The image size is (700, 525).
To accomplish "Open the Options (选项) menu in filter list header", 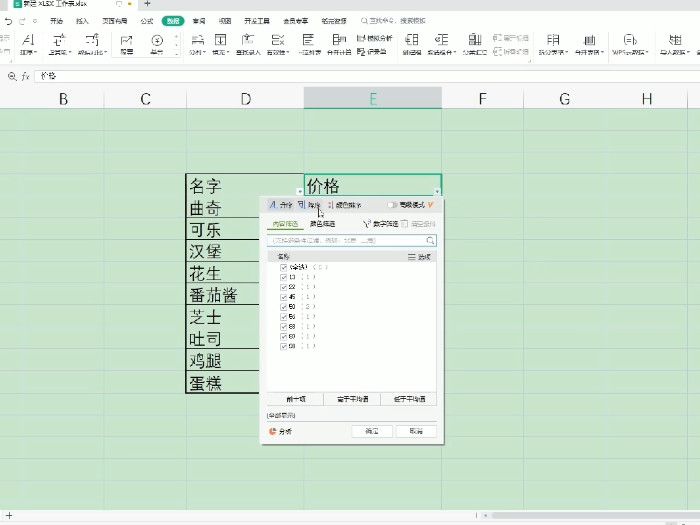I will [x=419, y=257].
